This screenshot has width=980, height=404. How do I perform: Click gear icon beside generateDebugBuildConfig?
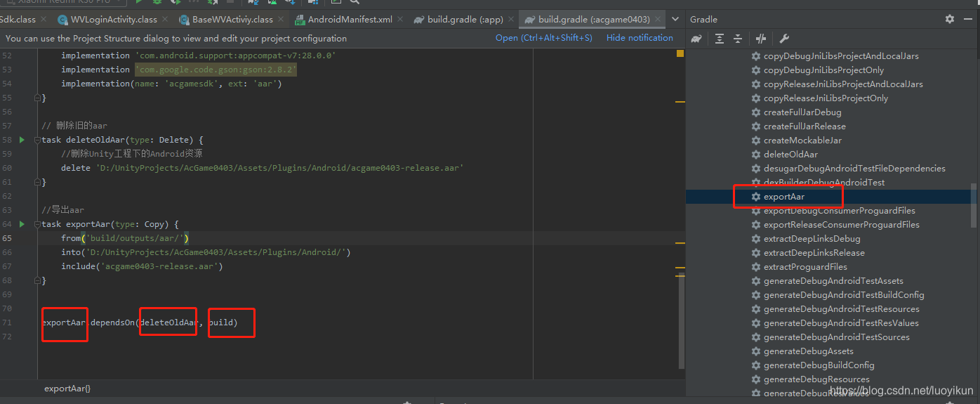[756, 365]
